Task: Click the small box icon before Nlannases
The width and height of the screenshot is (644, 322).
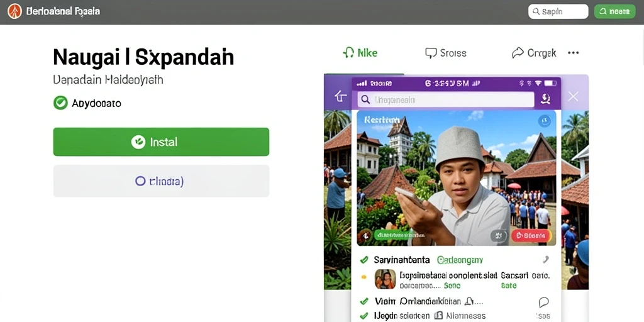Action: pyautogui.click(x=438, y=316)
